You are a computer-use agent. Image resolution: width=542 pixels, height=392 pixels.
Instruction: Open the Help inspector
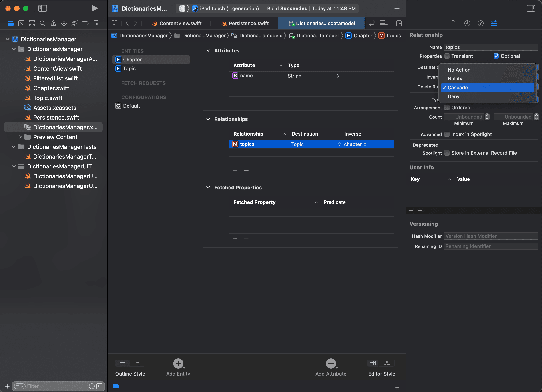[x=481, y=23]
